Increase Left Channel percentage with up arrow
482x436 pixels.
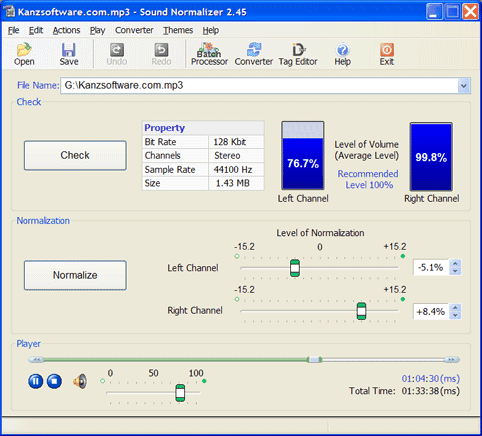pyautogui.click(x=455, y=264)
